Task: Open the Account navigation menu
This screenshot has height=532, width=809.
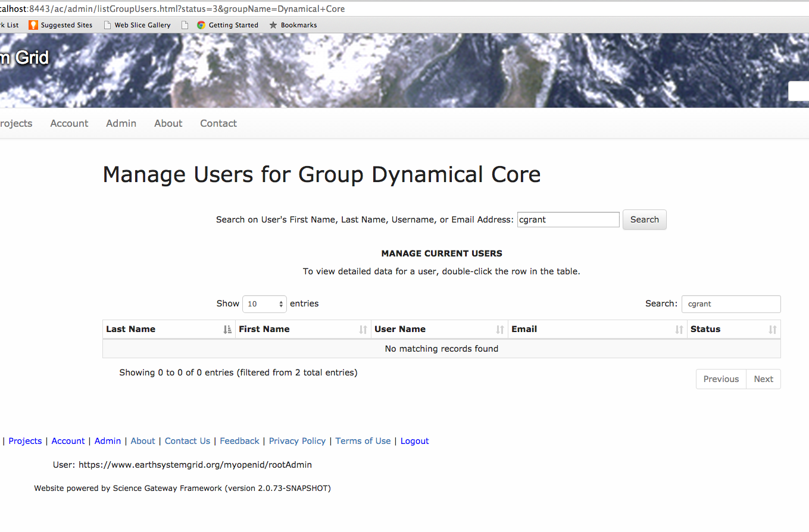Action: click(x=69, y=124)
